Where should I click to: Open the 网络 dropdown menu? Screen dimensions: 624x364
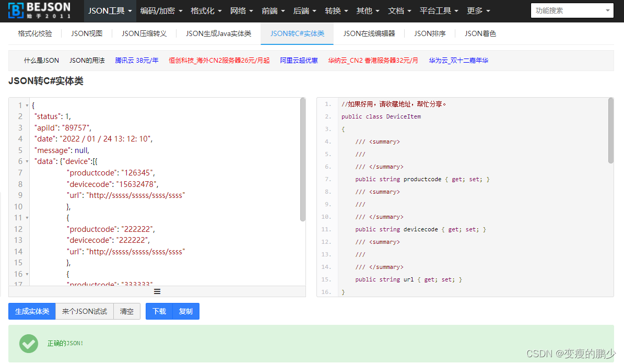[x=241, y=11]
